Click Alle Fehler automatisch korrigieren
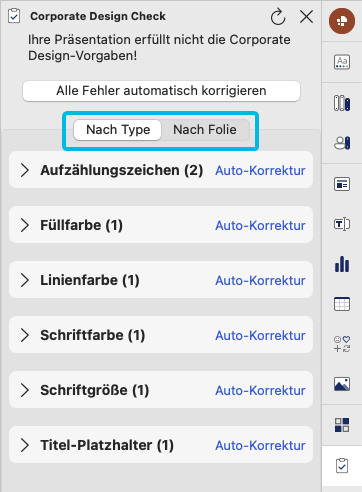This screenshot has width=362, height=492. (161, 91)
